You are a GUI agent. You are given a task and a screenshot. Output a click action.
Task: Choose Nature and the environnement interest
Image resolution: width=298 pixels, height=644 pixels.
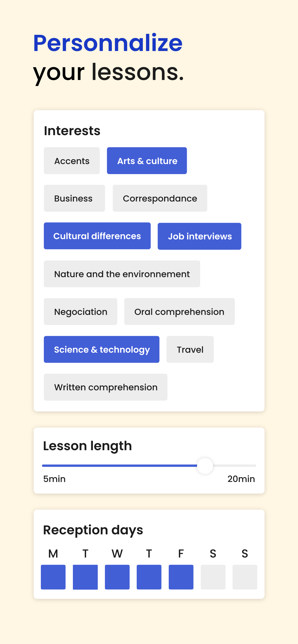pos(122,274)
